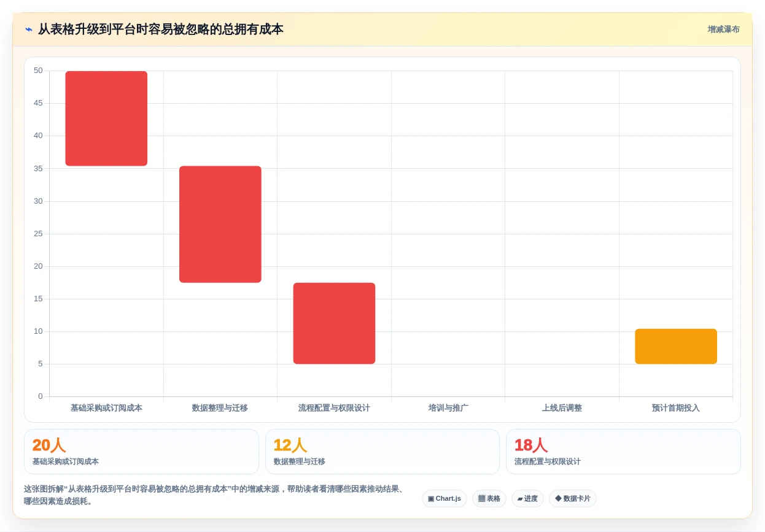Viewport: 765px width, 532px height.
Task: Click the y-axis value 50
Action: (38, 71)
